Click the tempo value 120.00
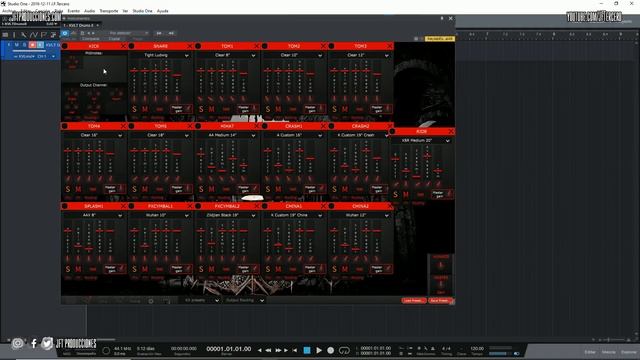Screen dimensions: 640x360 pyautogui.click(x=477, y=349)
